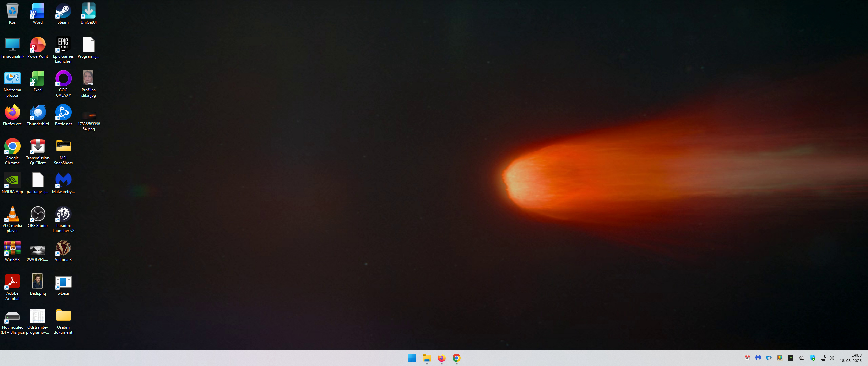The height and width of the screenshot is (366, 868).
Task: Select the Steam desktop shortcut
Action: [63, 14]
